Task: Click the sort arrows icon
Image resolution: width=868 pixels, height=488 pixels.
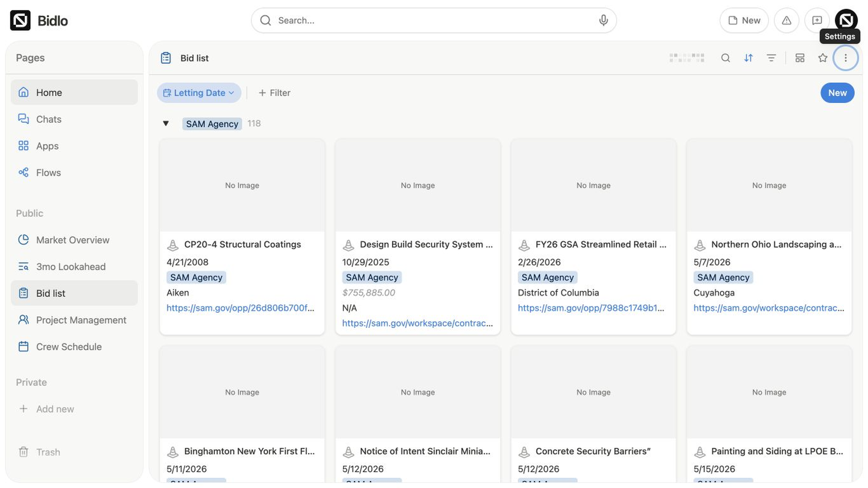Action: tap(749, 58)
